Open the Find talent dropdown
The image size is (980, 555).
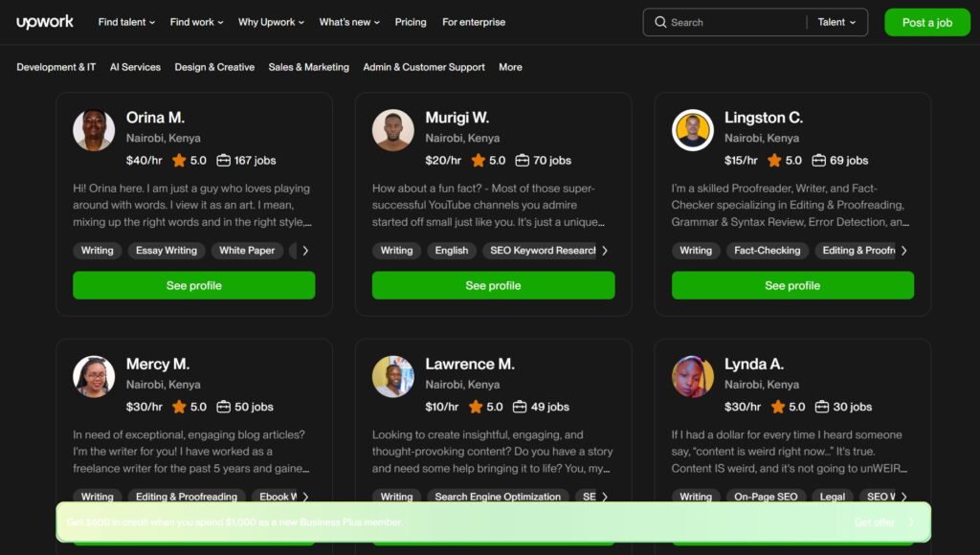[125, 21]
